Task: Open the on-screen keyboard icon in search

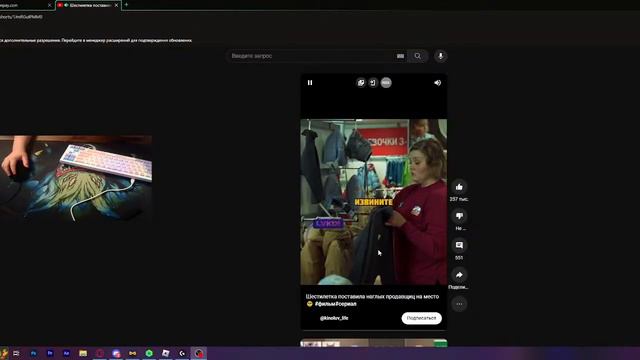Action: (x=400, y=56)
